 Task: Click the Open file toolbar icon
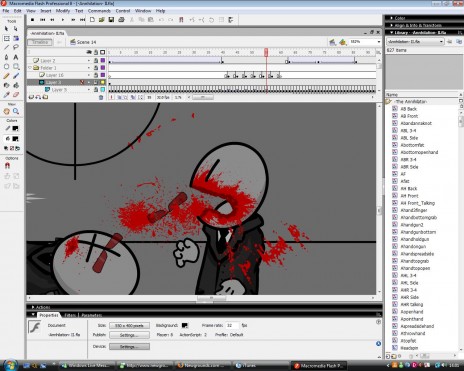(102, 20)
